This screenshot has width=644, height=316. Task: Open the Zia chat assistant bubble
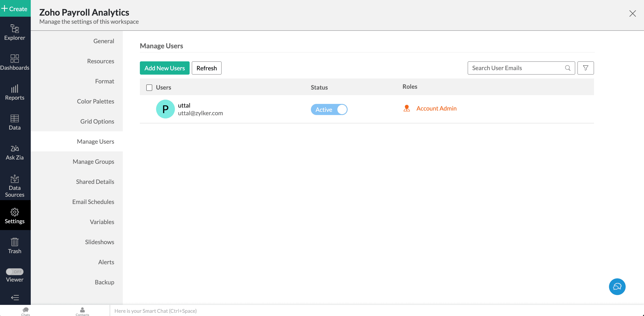pos(617,287)
